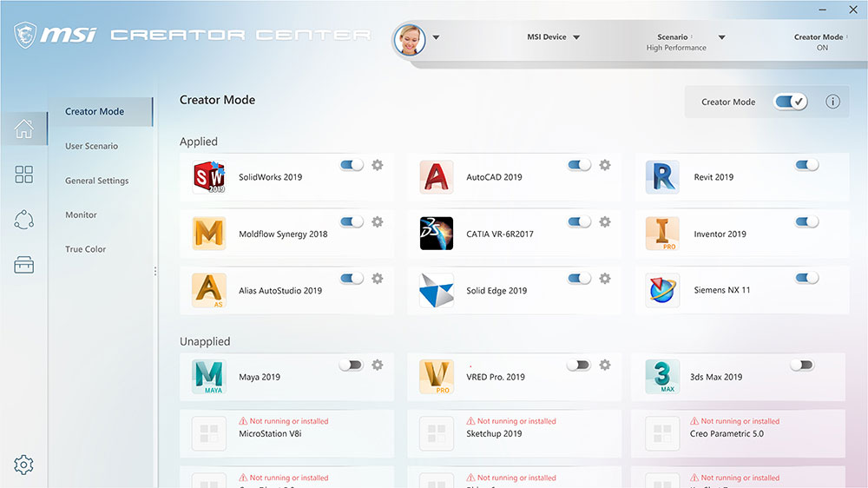Open gear settings for AutoCAD 2019
868x488 pixels.
point(605,165)
